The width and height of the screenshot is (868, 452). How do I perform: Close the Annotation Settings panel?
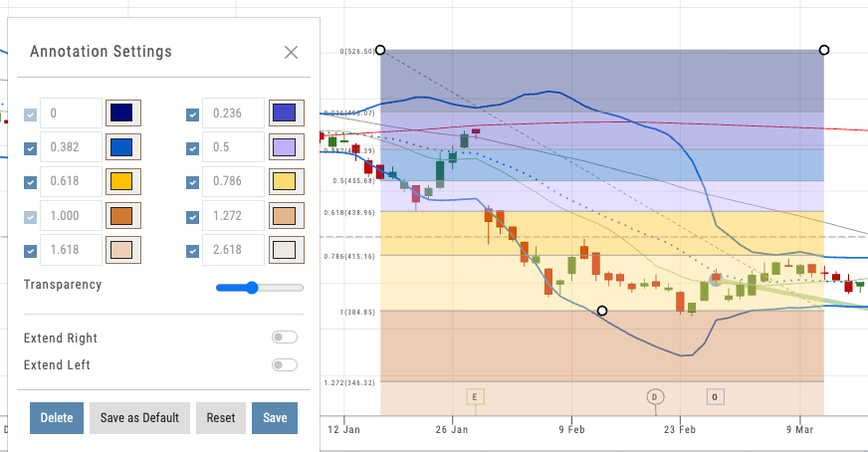click(291, 53)
